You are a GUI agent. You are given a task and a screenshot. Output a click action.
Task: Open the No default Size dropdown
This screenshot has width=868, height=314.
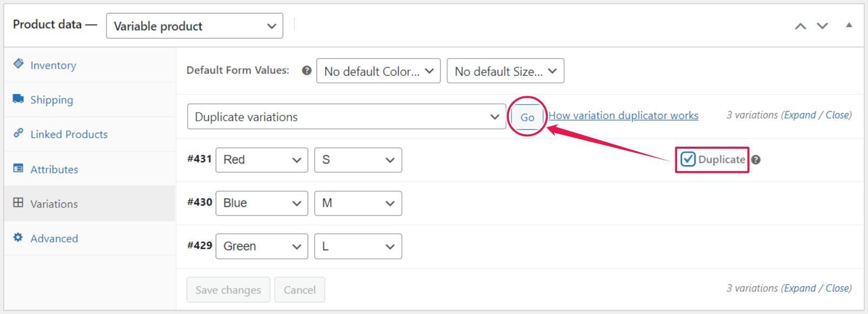click(x=506, y=71)
